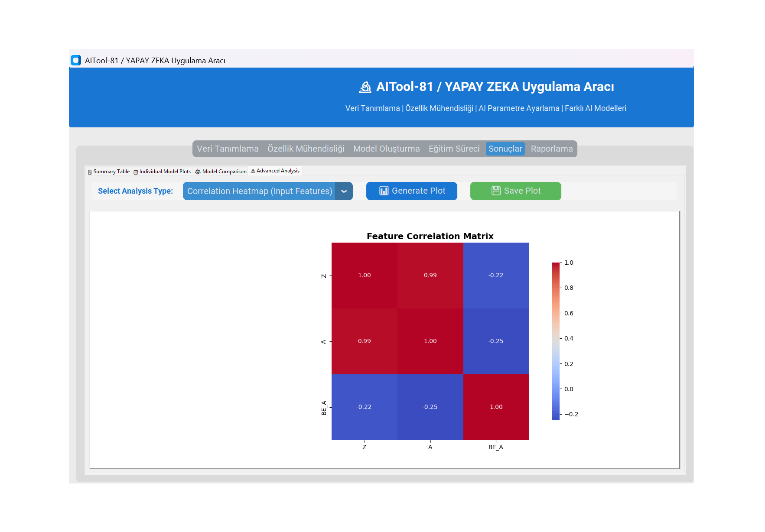This screenshot has width=765, height=532.
Task: Select the Sonuçlar tab
Action: (x=505, y=149)
